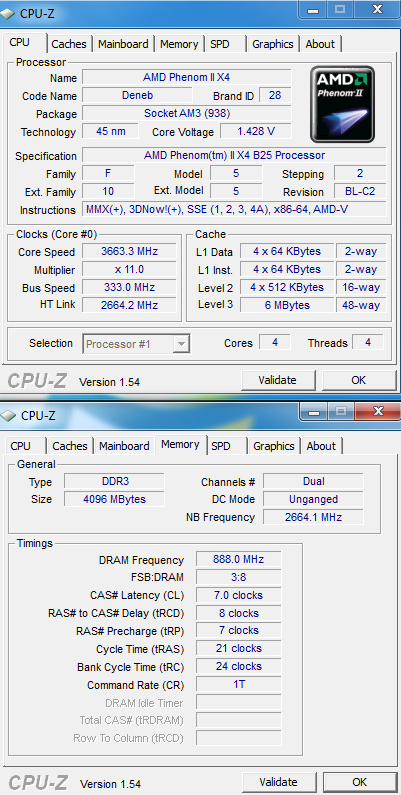401x795 pixels.
Task: Click the technology value '45 nm'
Action: pos(111,131)
